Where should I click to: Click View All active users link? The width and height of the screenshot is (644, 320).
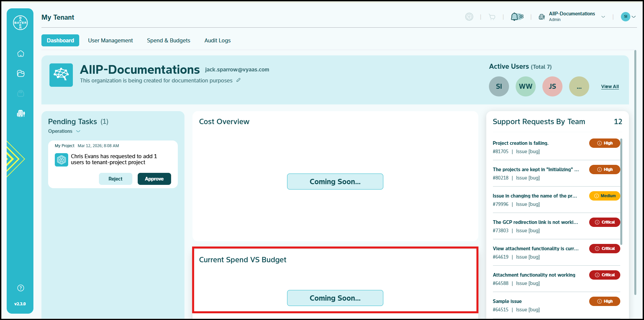coord(610,86)
